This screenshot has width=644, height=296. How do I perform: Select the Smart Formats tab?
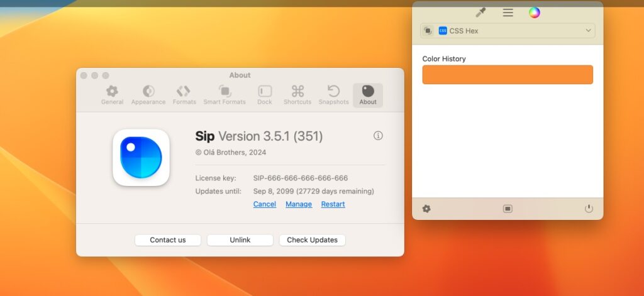[225, 96]
